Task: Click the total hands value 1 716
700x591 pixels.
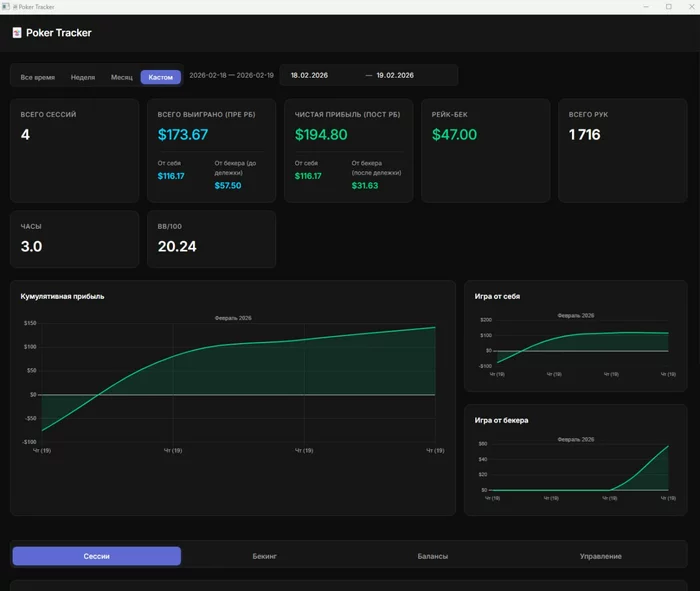Action: pyautogui.click(x=584, y=134)
